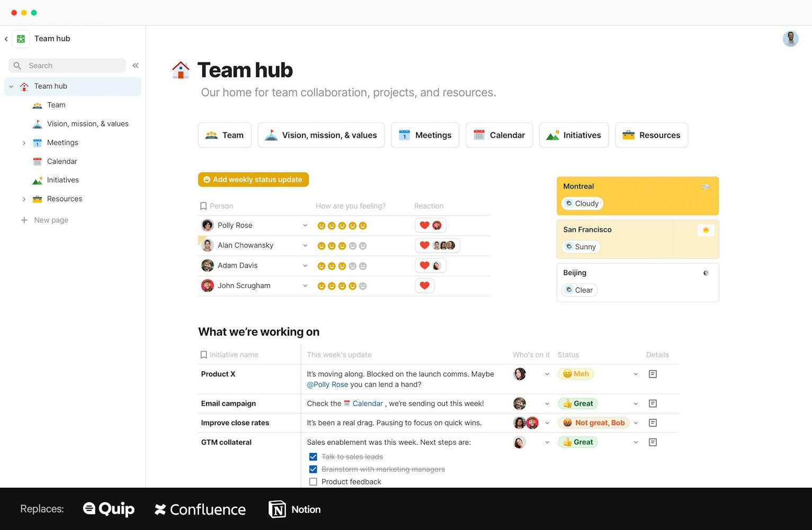This screenshot has width=812, height=530.
Task: Click the sun icon on the San Francisco weather card
Action: (x=705, y=230)
